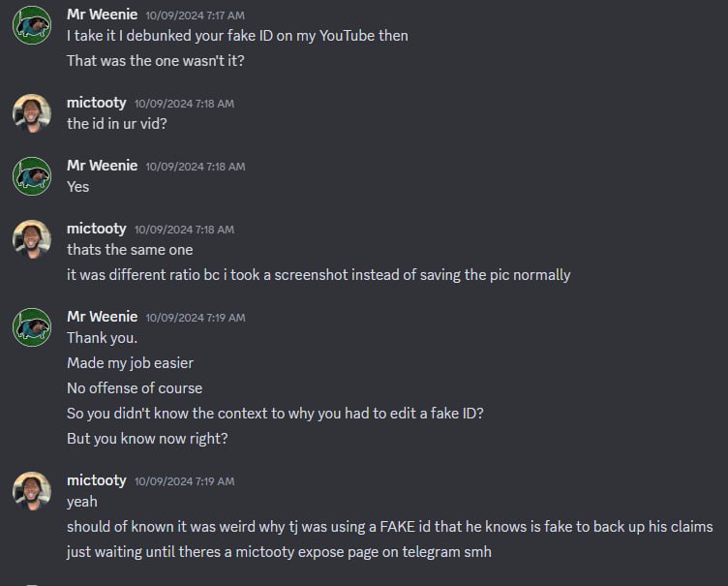This screenshot has height=586, width=728.
Task: Open Mr Weenie's profile name above "Yes"
Action: (102, 166)
